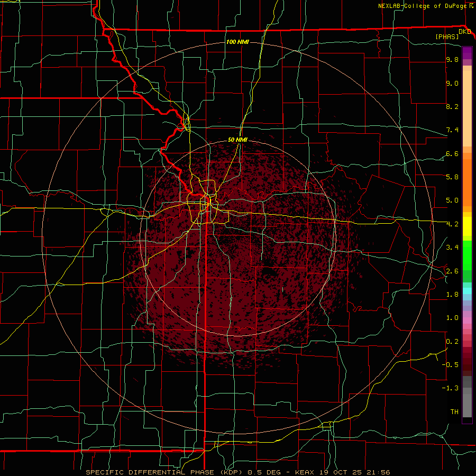
Task: Click the [PHAS] units label
Action: coord(447,36)
